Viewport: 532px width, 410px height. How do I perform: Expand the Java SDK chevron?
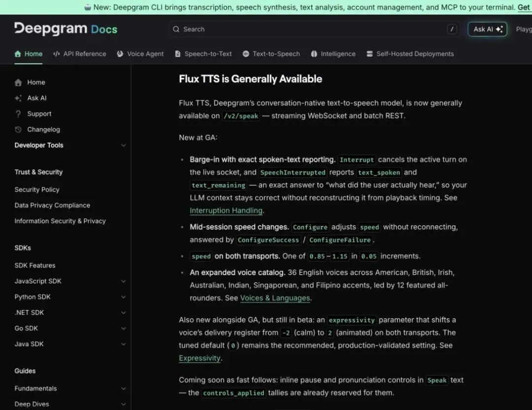pyautogui.click(x=124, y=344)
